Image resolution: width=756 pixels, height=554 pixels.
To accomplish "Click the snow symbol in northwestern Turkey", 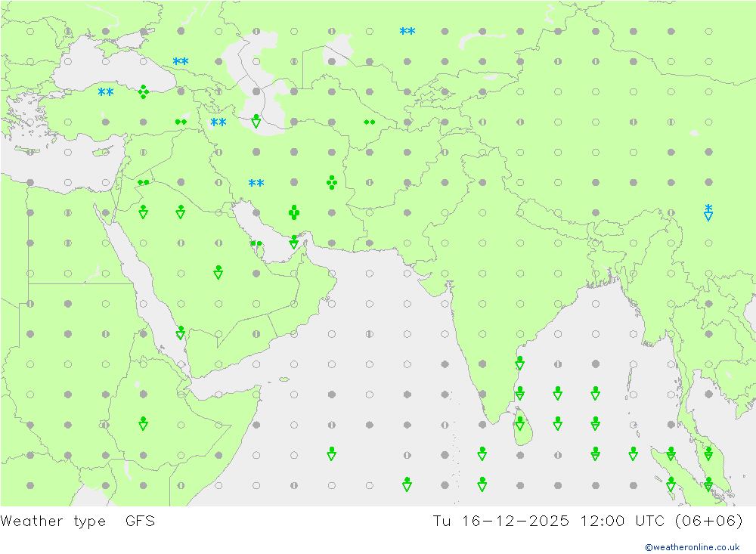I will pyautogui.click(x=106, y=92).
